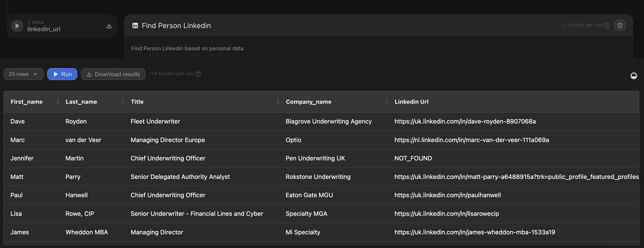Open Marc van der Veer's LinkedIn URL

471,140
